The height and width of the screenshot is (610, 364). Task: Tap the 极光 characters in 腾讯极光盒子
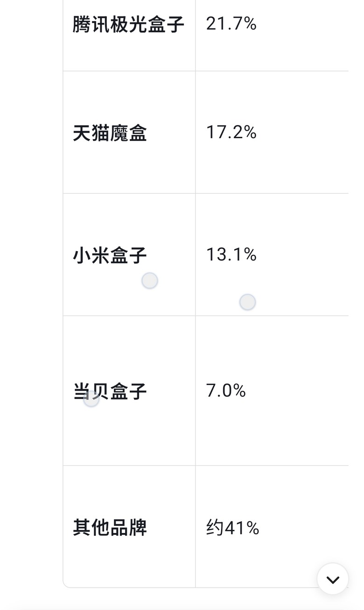tap(129, 24)
